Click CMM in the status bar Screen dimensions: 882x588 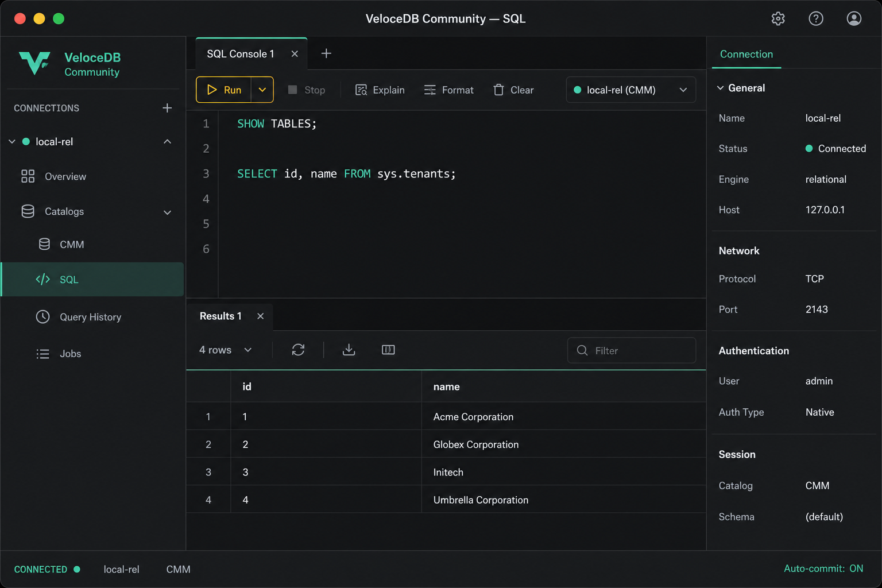[x=178, y=569]
